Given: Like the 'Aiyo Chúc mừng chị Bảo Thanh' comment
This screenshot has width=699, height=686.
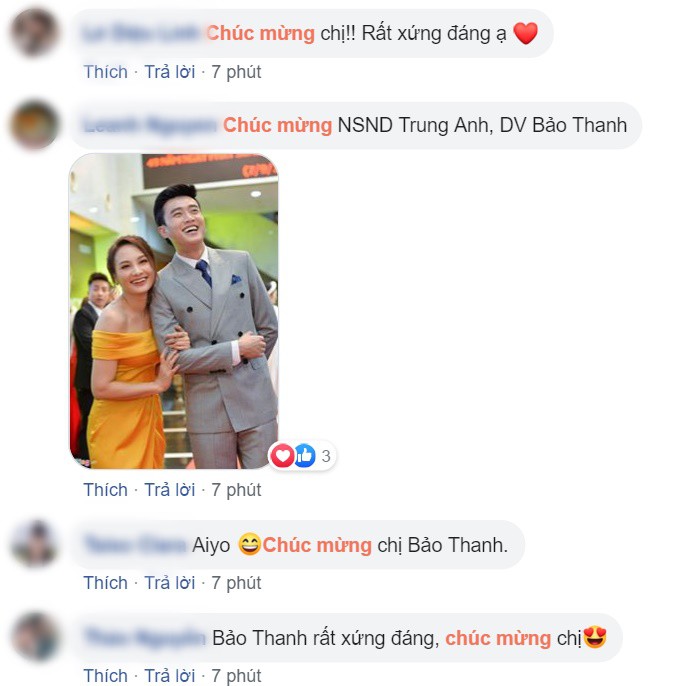Looking at the screenshot, I should [x=106, y=583].
